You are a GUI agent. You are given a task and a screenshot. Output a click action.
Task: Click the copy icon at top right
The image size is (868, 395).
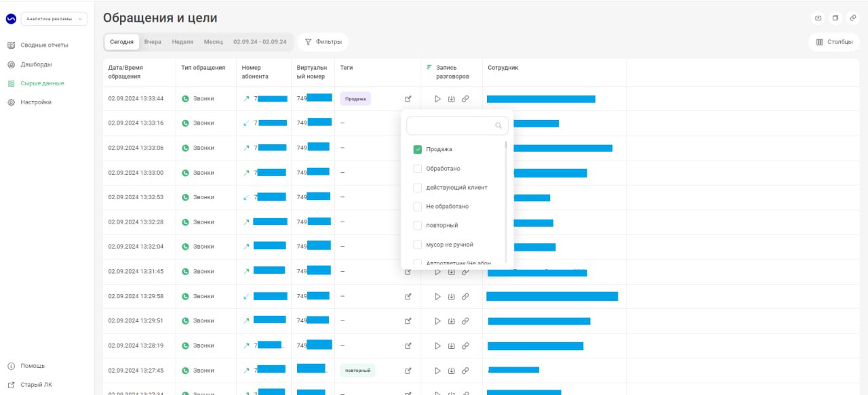tap(835, 18)
